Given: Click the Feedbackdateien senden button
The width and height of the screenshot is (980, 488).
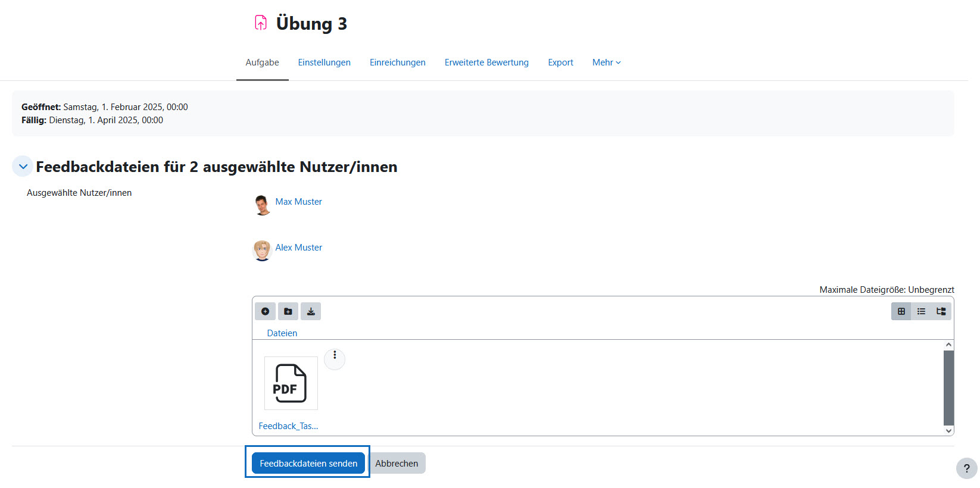Looking at the screenshot, I should pos(308,463).
